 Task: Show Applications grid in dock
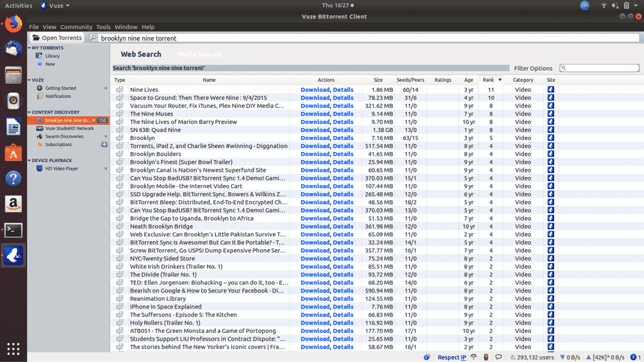[x=13, y=349]
